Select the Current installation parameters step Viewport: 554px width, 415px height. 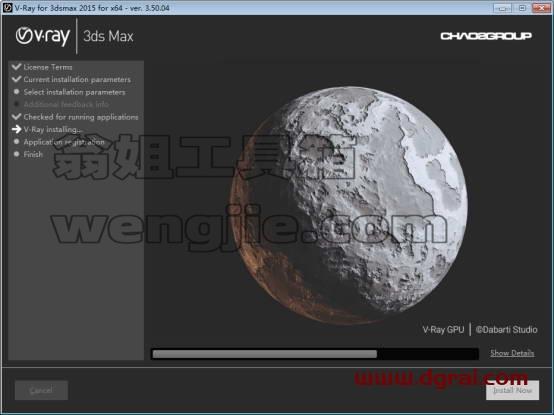[x=77, y=79]
